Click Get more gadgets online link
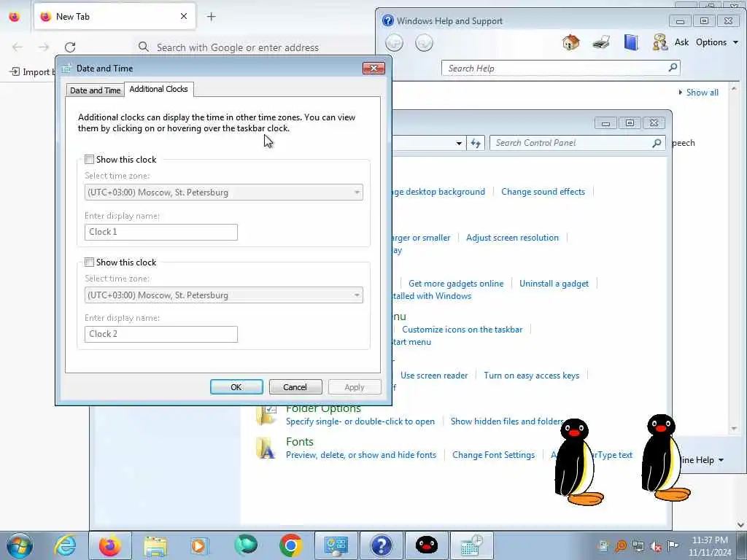747x560 pixels. (x=456, y=284)
